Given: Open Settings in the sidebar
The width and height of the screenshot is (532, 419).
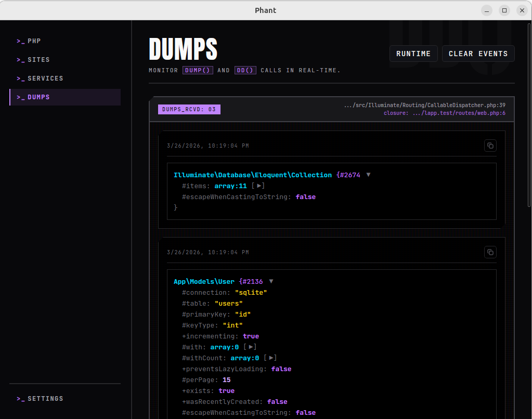Looking at the screenshot, I should (65, 399).
